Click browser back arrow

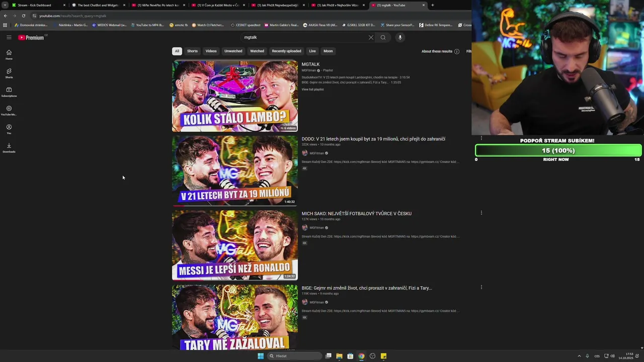[x=5, y=16]
